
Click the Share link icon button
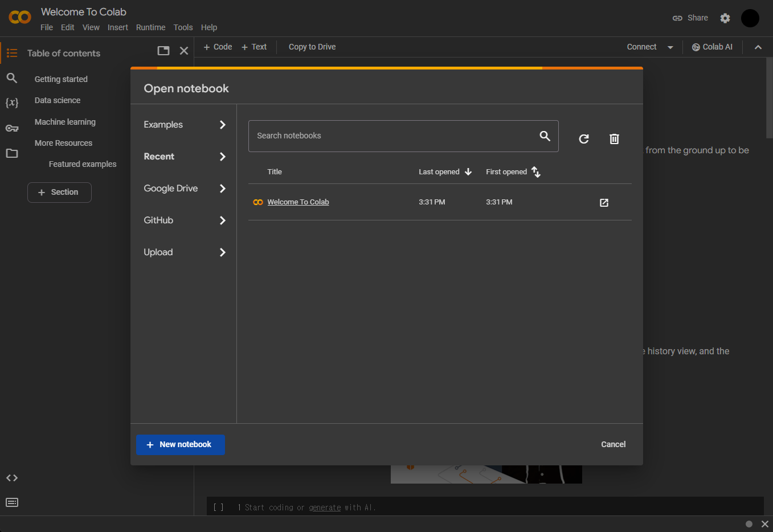[x=690, y=18]
